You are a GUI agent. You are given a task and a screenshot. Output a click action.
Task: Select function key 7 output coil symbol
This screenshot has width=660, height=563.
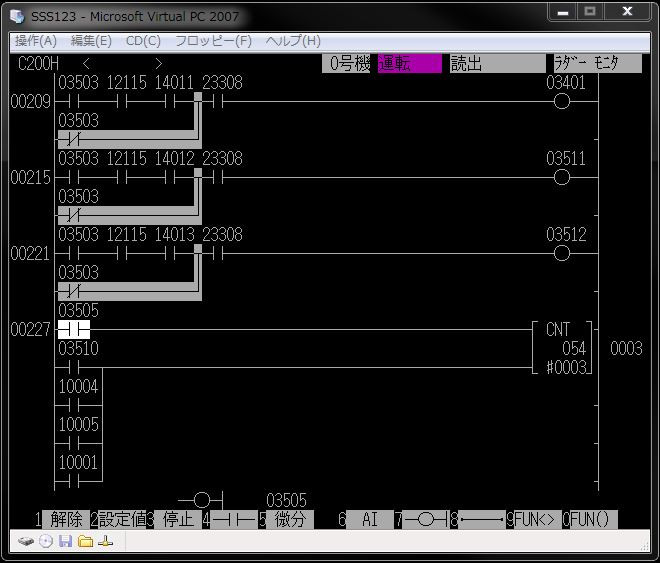(x=426, y=520)
